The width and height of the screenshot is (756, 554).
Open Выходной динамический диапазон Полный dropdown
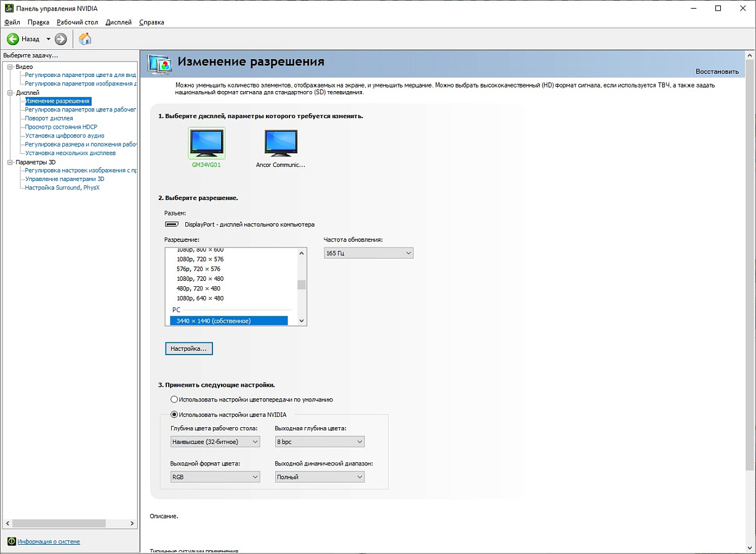pos(320,477)
